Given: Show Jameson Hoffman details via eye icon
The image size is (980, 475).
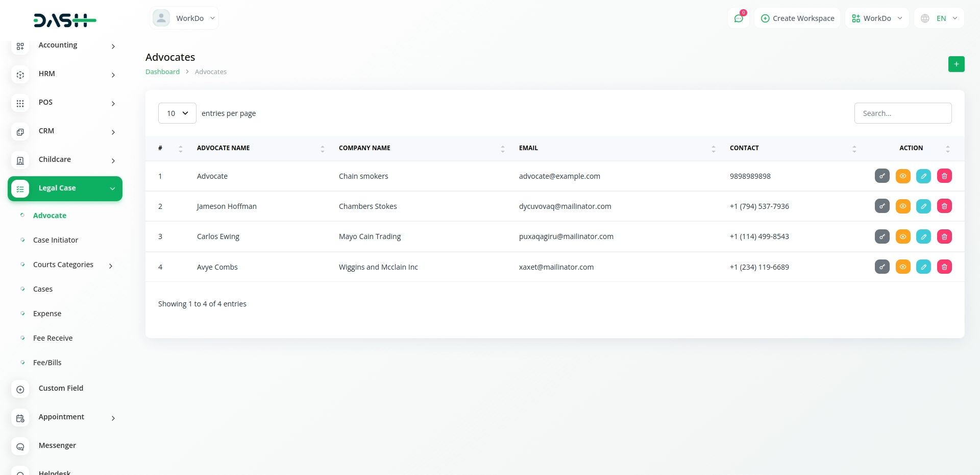Looking at the screenshot, I should point(902,206).
